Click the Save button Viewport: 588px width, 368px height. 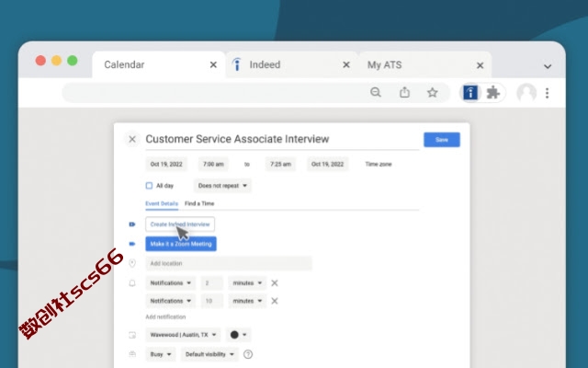click(x=442, y=140)
